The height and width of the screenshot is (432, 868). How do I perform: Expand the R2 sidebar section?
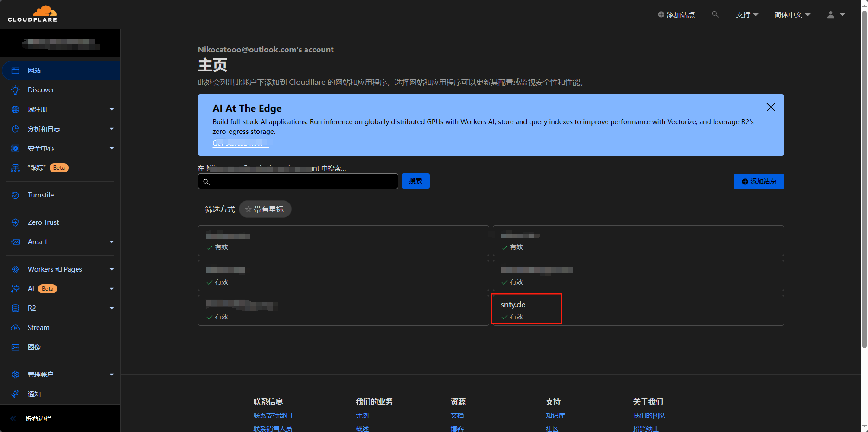point(112,308)
